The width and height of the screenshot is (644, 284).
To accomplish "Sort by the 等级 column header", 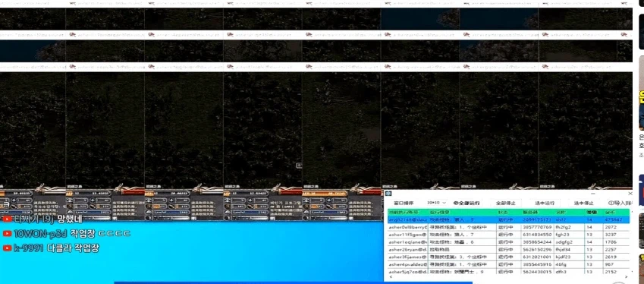I will click(594, 213).
